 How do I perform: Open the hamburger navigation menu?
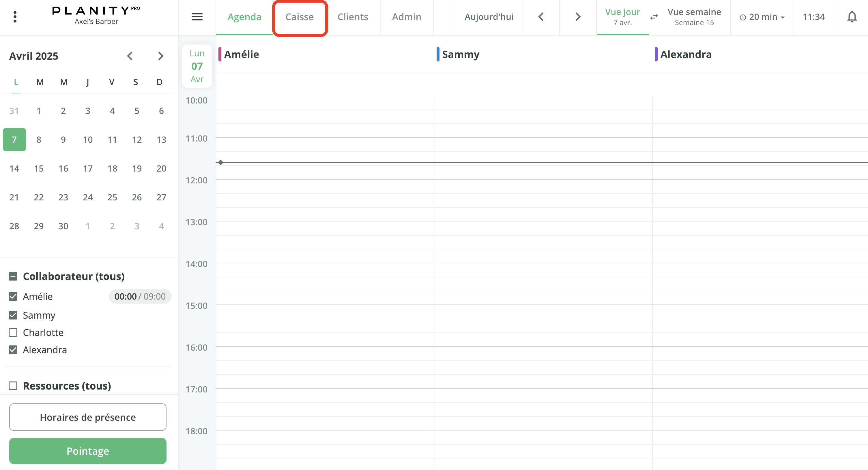197,16
